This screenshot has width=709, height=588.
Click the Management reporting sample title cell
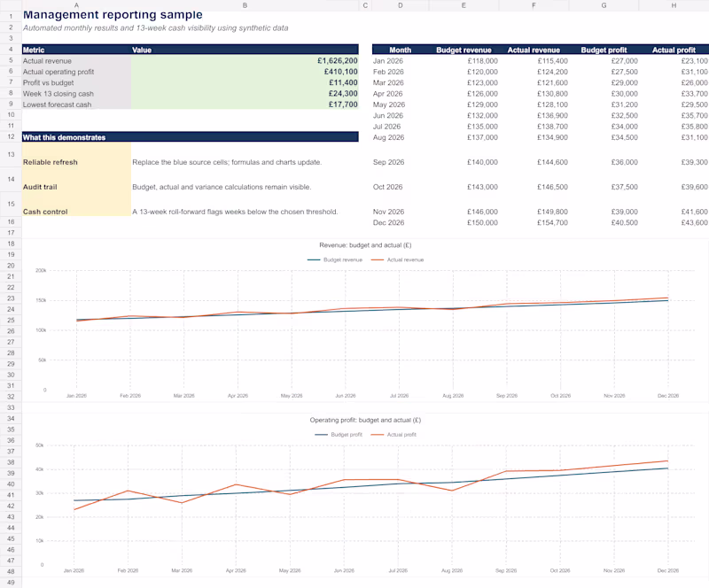pos(113,15)
